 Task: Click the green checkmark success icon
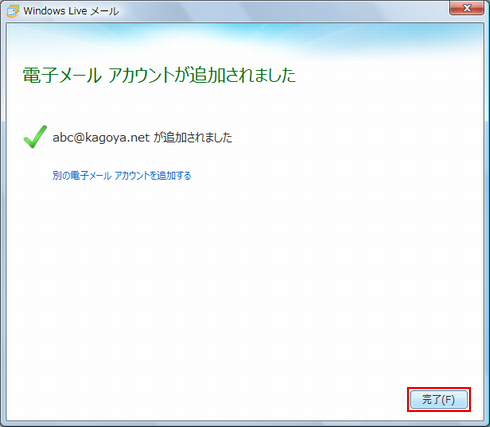pyautogui.click(x=35, y=137)
